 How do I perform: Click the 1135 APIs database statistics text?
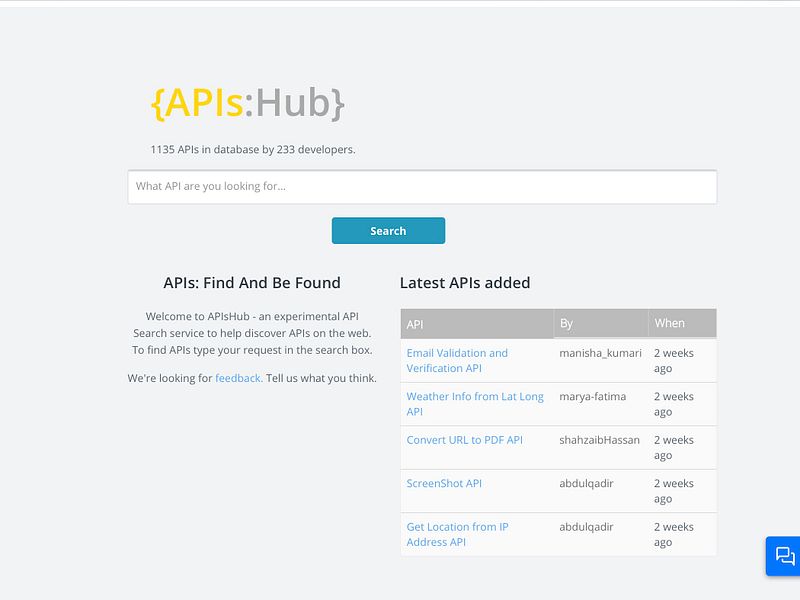[x=252, y=148]
